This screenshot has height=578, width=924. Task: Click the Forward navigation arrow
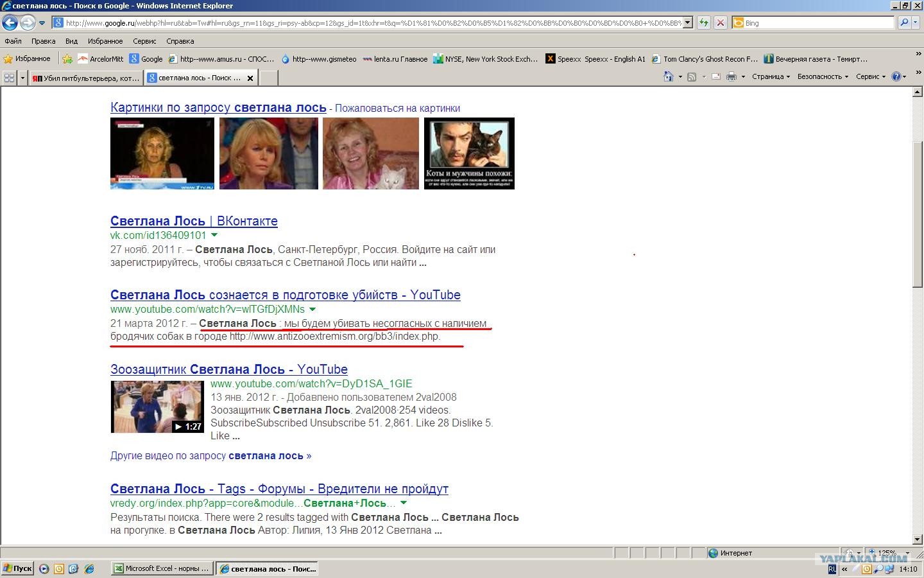point(27,22)
